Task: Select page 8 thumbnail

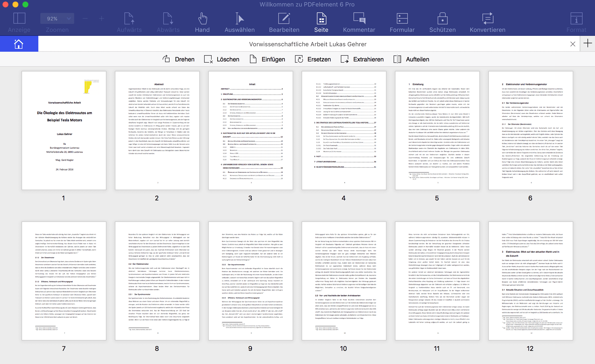Action: click(x=157, y=281)
